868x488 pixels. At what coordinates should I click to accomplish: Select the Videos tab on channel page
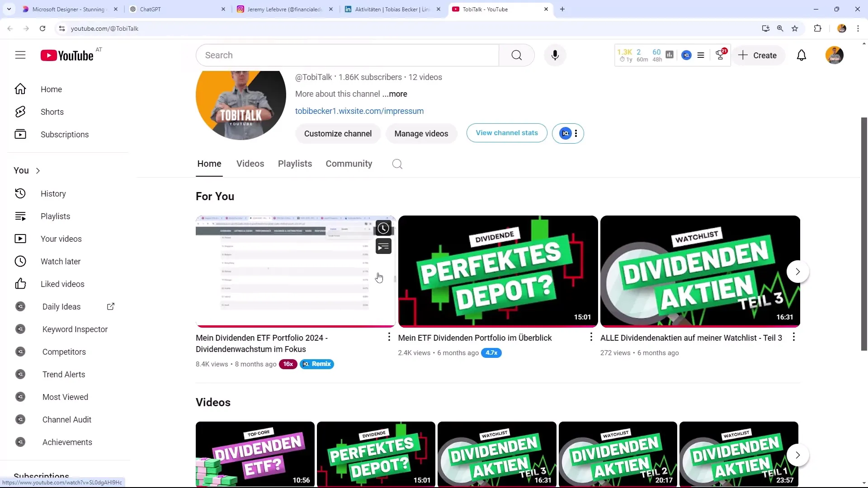[250, 163]
